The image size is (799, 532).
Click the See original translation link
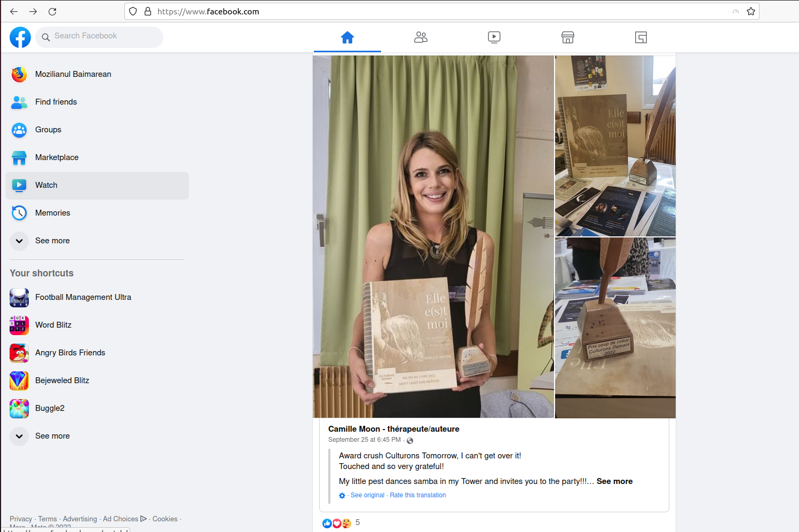pyautogui.click(x=367, y=495)
